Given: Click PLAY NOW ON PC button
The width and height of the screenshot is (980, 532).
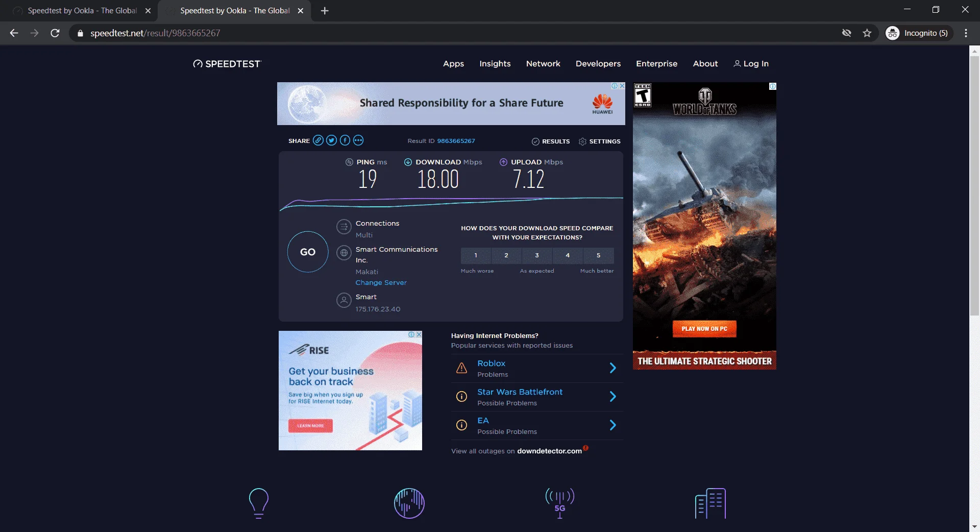Looking at the screenshot, I should pyautogui.click(x=704, y=329).
